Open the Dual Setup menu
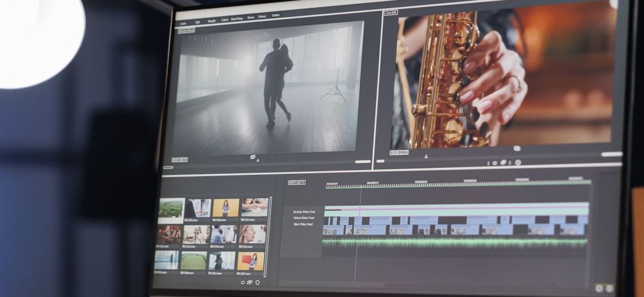 pos(237,19)
